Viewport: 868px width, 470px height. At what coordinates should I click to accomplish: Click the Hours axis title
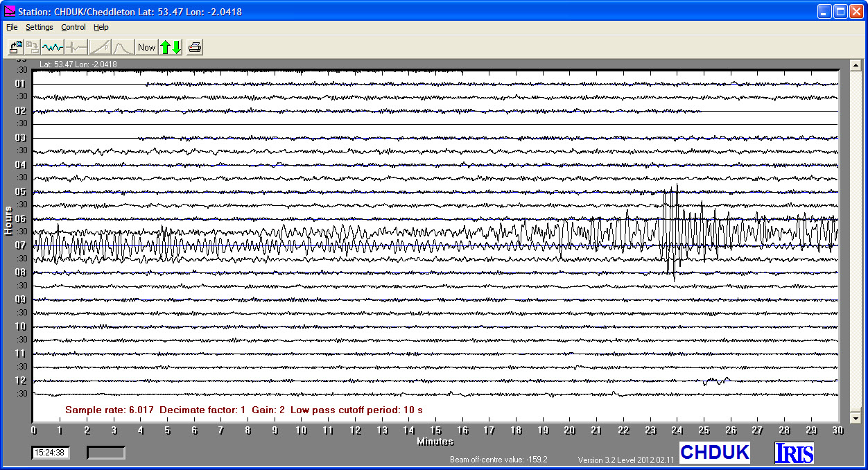point(8,220)
